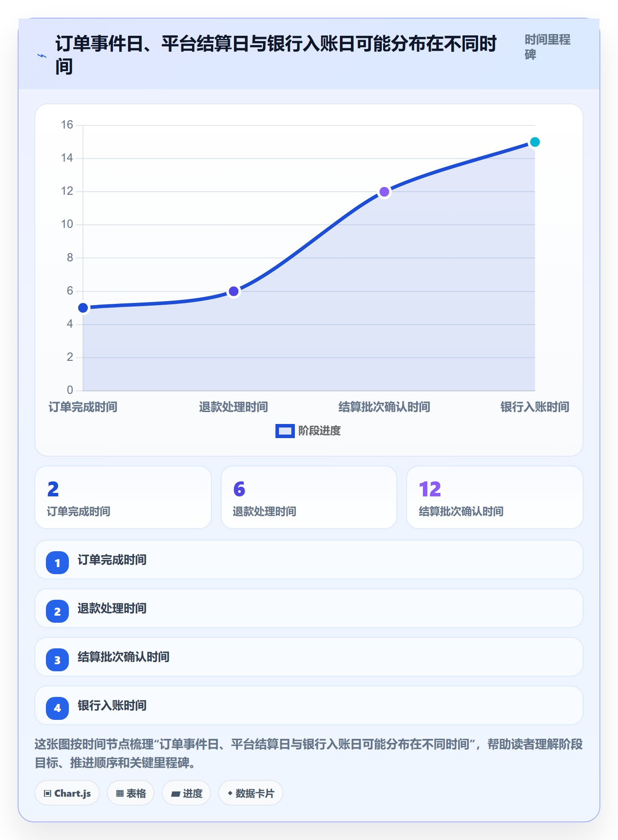Click the Chart.js tag
The height and width of the screenshot is (840, 618).
click(x=67, y=793)
